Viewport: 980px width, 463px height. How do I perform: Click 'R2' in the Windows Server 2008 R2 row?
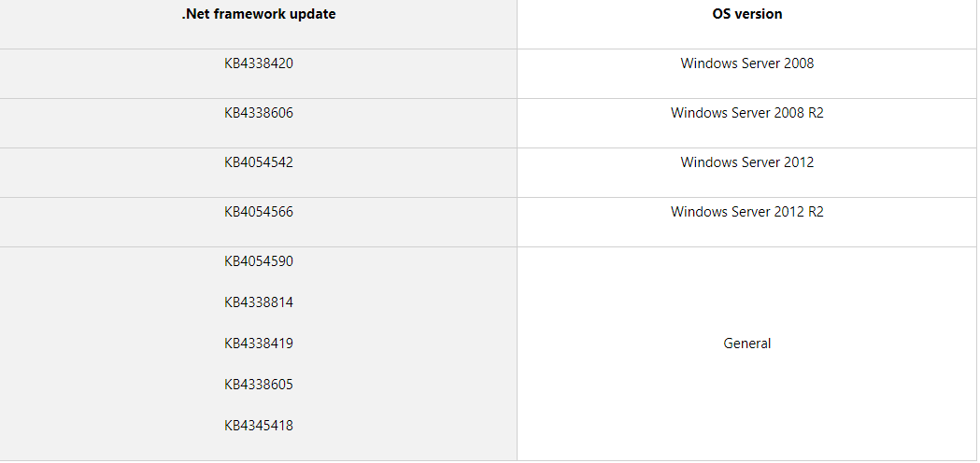pos(815,113)
